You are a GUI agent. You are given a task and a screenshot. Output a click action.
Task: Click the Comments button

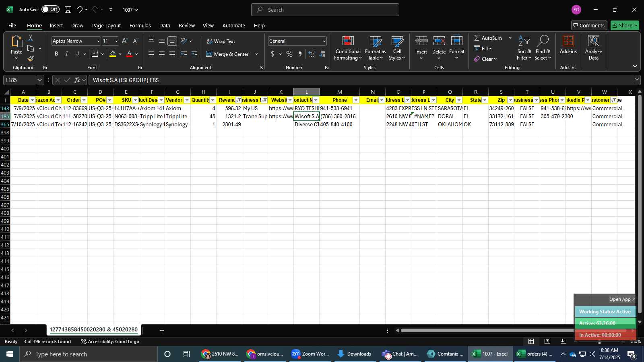[x=589, y=25]
